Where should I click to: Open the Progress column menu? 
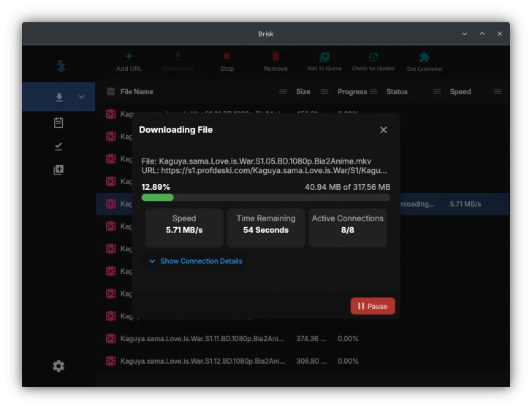pos(373,92)
